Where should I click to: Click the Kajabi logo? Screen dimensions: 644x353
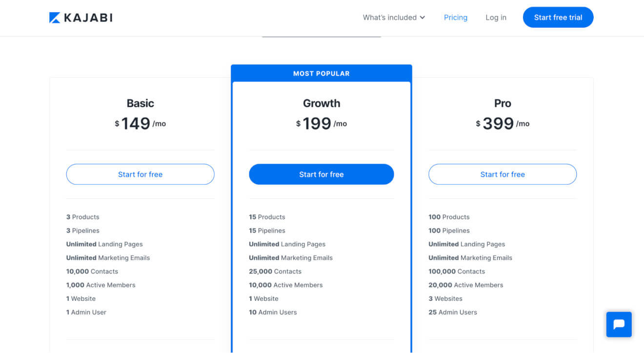80,18
